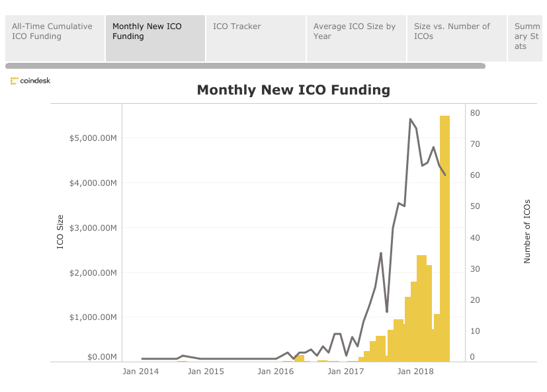Click the Number of ICOs axis title
The width and height of the screenshot is (547, 392).
click(527, 231)
